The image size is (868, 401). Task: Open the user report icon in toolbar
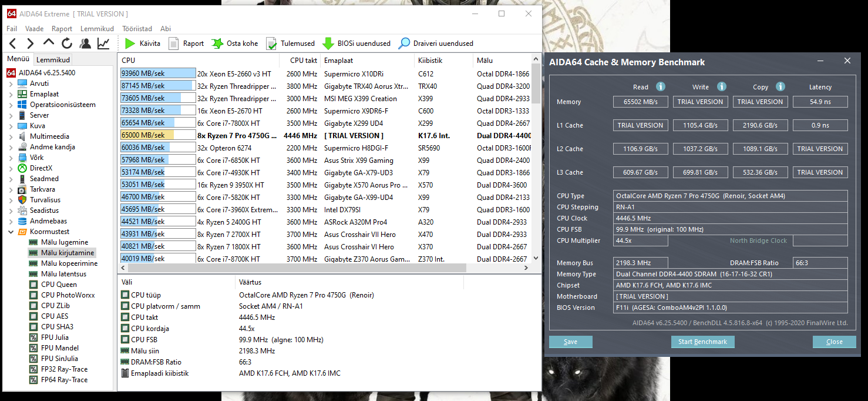point(85,43)
